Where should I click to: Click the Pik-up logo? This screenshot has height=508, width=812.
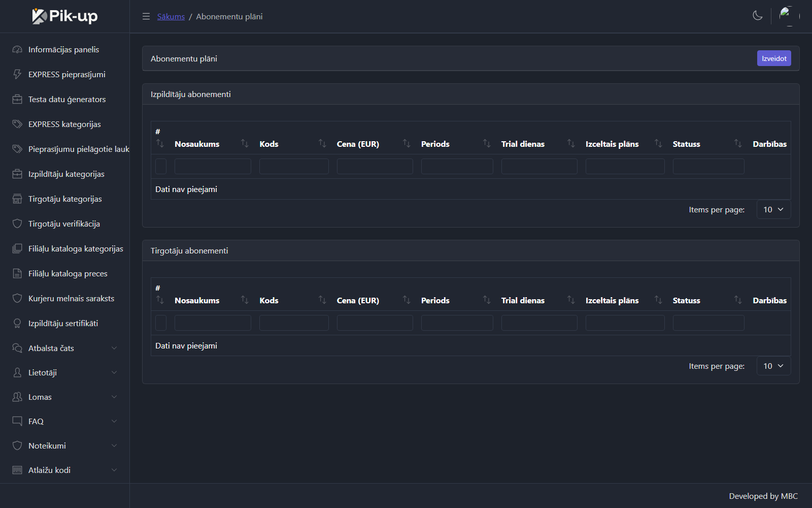[x=65, y=16]
